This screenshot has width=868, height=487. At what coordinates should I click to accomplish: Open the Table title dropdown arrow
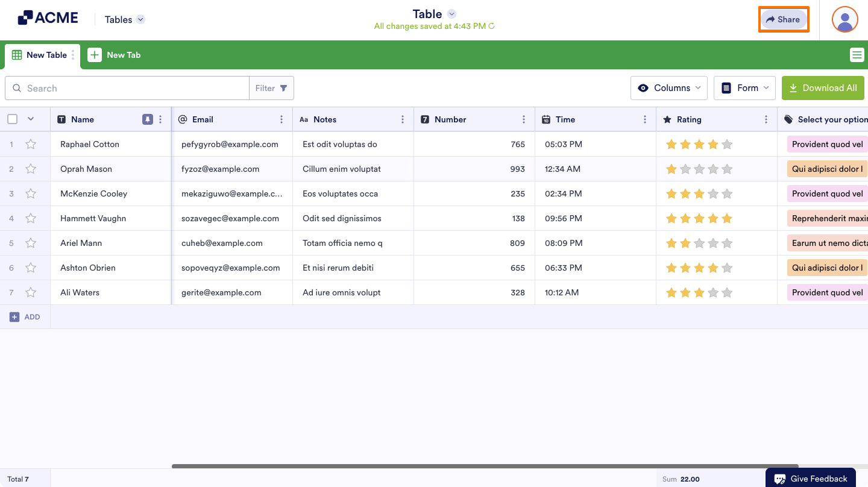(x=452, y=14)
